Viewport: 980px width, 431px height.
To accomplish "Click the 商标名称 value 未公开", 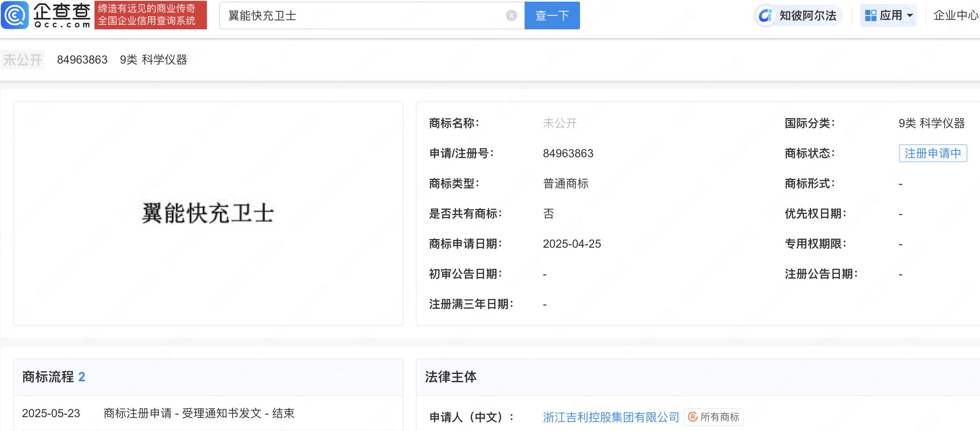I will pos(560,123).
